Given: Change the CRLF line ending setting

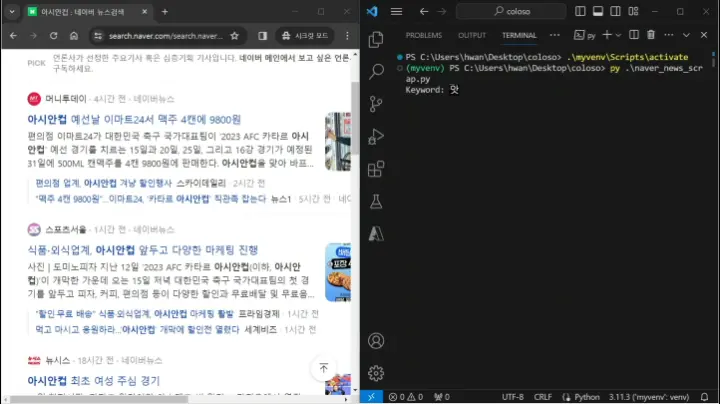Looking at the screenshot, I should tap(543, 397).
